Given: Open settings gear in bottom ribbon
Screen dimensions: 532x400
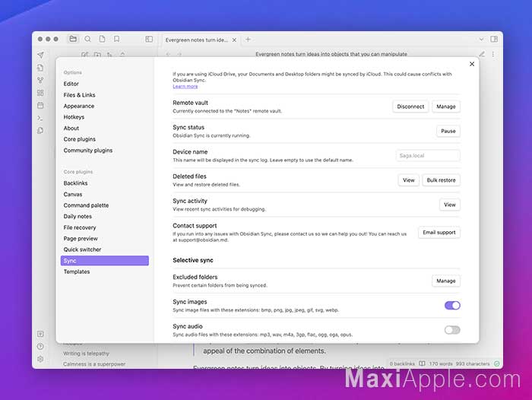Looking at the screenshot, I should point(40,359).
